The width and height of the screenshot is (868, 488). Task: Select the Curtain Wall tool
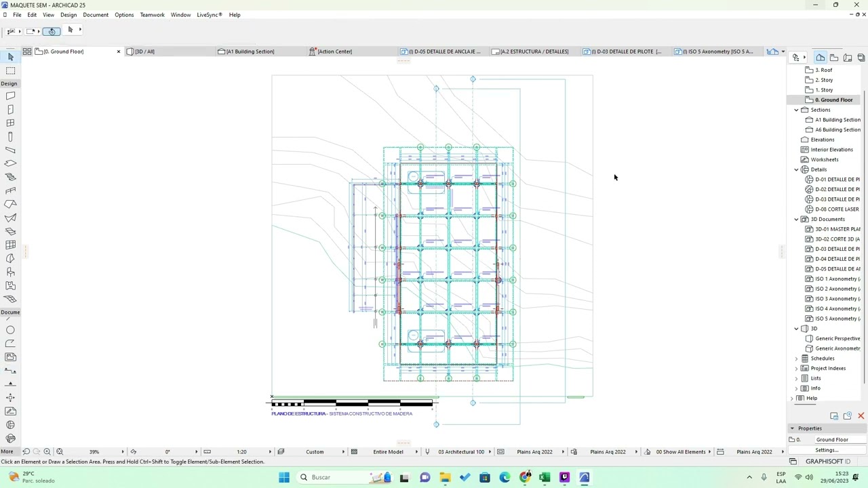pos(10,245)
